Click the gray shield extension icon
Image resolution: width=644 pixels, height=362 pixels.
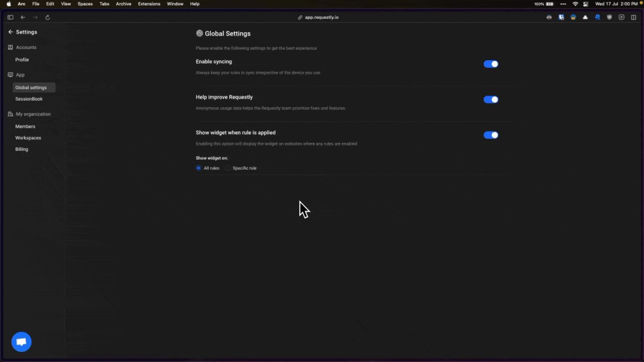609,17
